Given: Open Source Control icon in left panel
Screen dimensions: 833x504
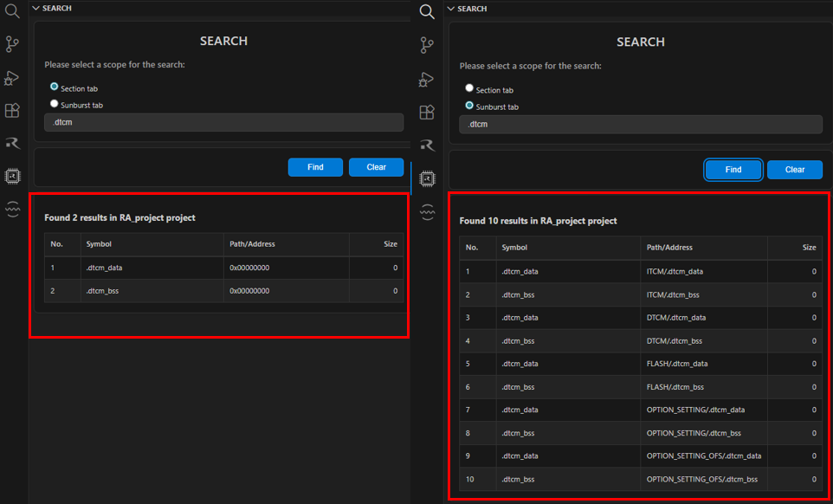Looking at the screenshot, I should click(x=12, y=45).
